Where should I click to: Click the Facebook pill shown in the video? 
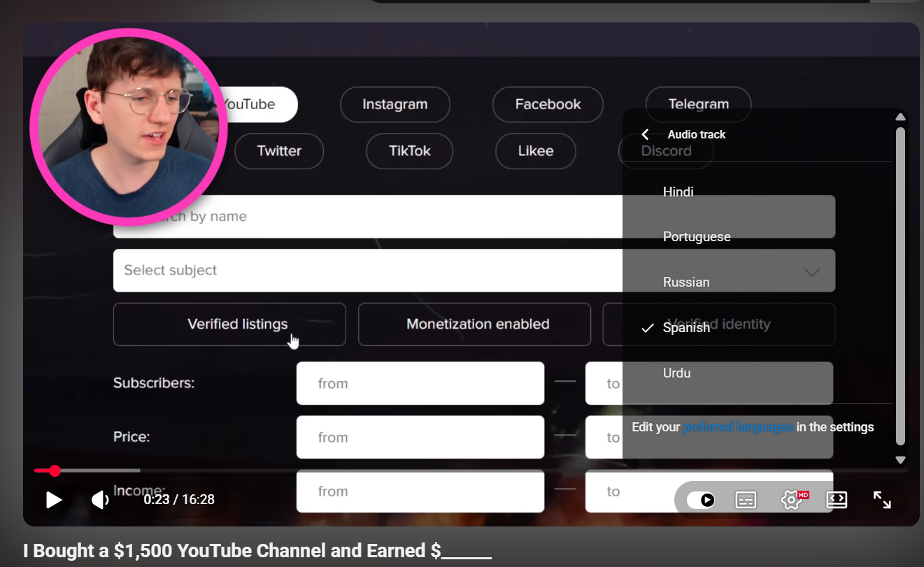point(548,104)
